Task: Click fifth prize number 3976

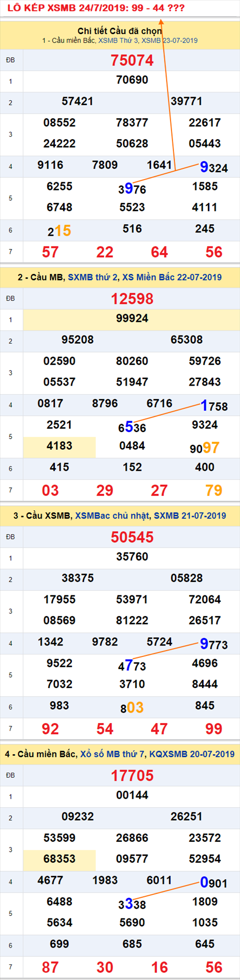Action: point(132,188)
